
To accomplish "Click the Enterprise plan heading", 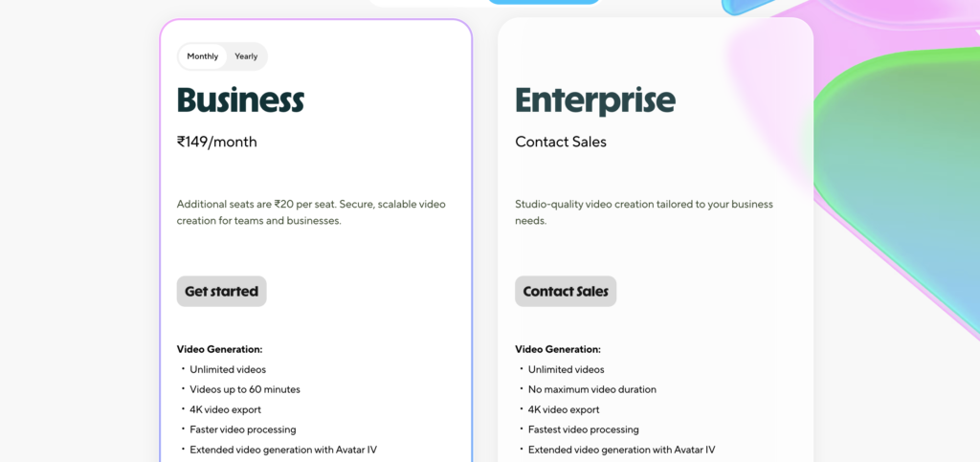I will coord(594,100).
